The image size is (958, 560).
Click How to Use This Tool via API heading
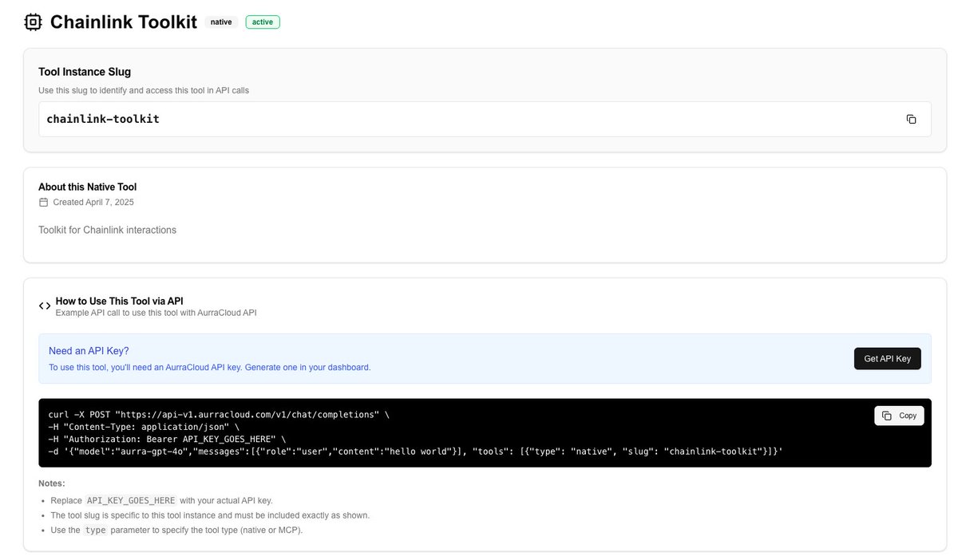(120, 301)
